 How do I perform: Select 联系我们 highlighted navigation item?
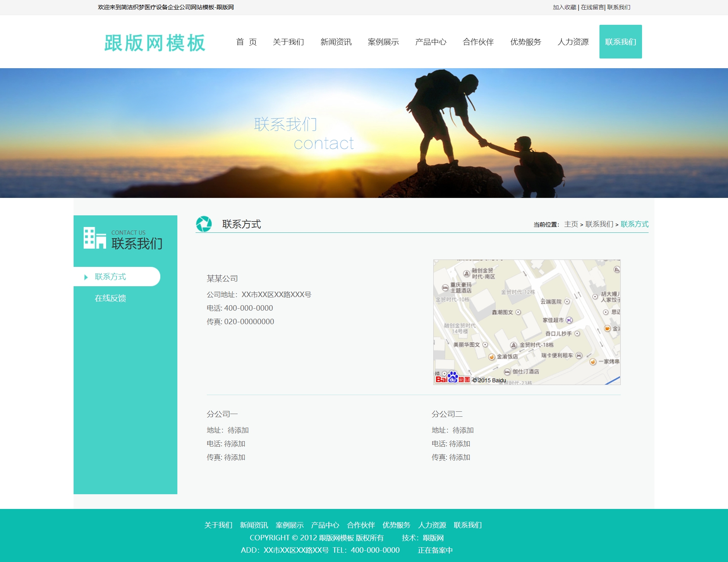pyautogui.click(x=620, y=41)
